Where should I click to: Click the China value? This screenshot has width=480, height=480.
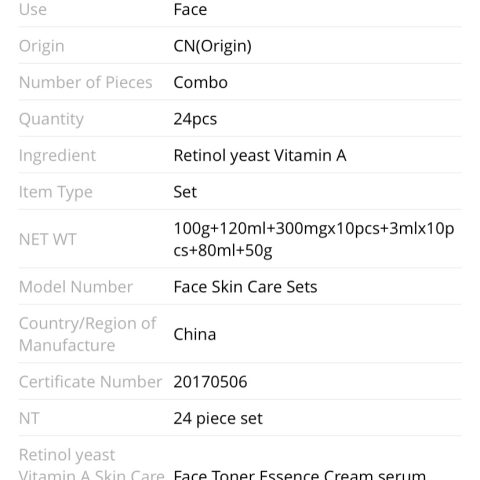tap(195, 334)
